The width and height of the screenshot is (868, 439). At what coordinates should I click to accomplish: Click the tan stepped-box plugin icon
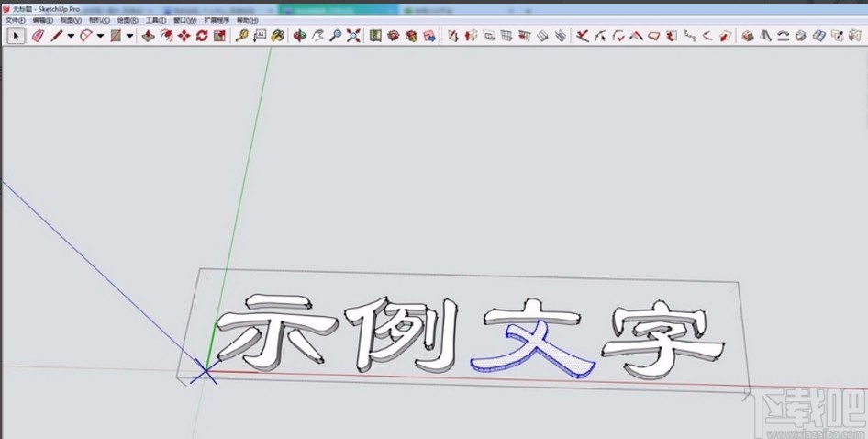pyautogui.click(x=747, y=36)
